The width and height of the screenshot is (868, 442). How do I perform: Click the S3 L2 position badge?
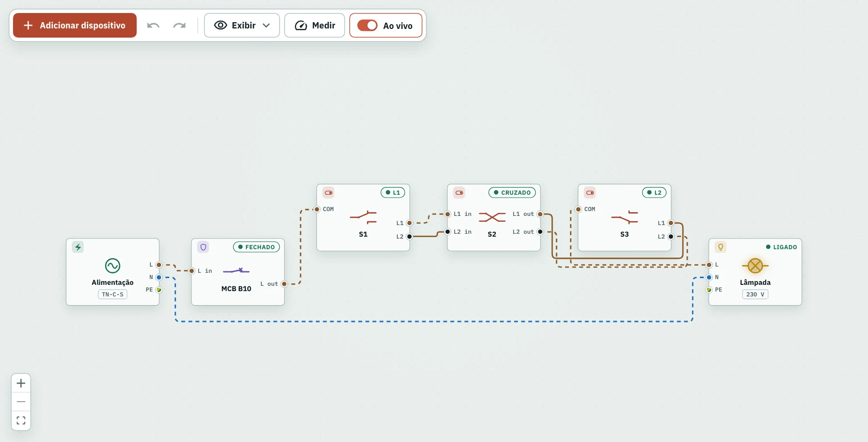654,192
